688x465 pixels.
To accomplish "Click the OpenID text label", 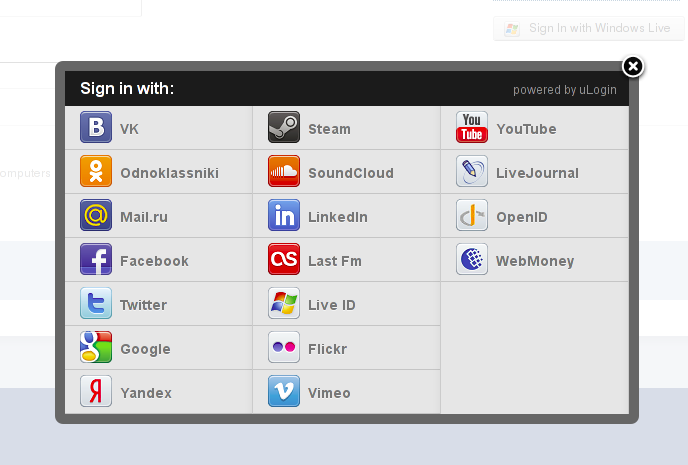I will pos(522,217).
